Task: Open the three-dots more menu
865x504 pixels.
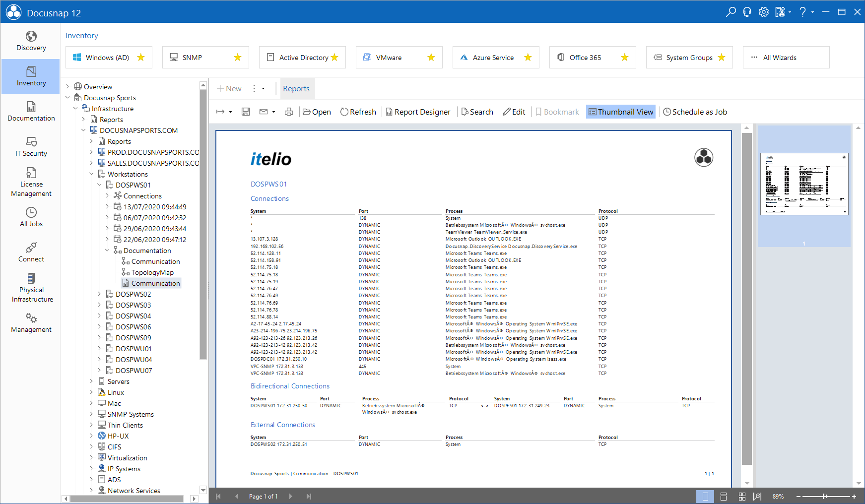Action: coord(254,89)
